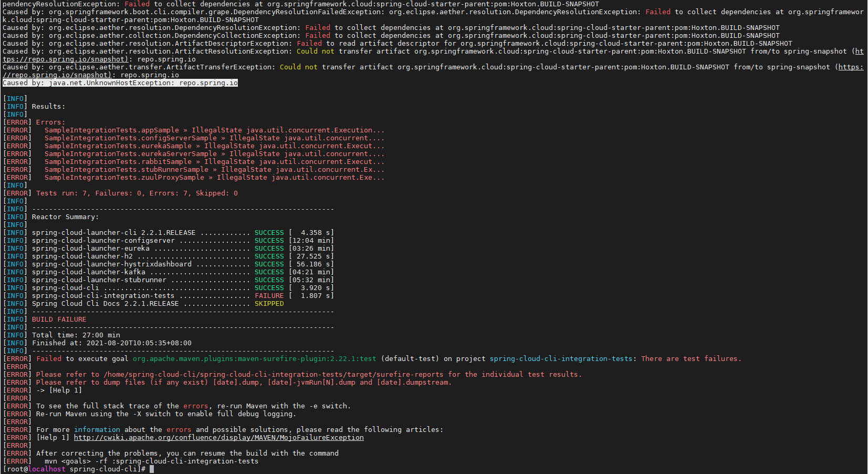Select the BUILD FAILURE text
The image size is (868, 474).
pyautogui.click(x=59, y=320)
